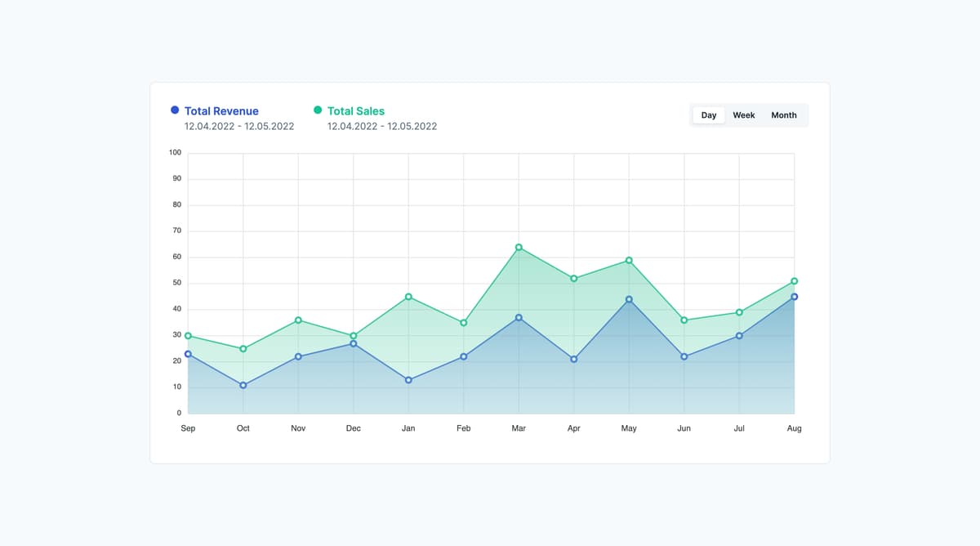Toggle the Total Revenue legend label
980x546 pixels.
(x=221, y=111)
